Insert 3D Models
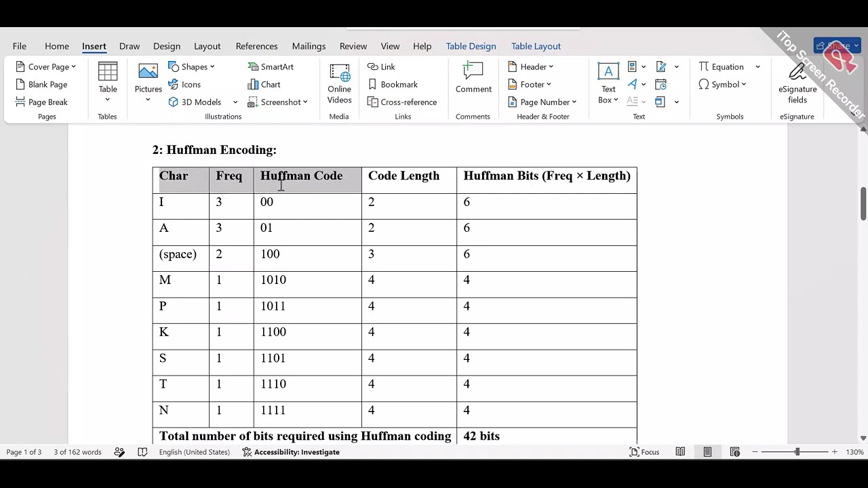This screenshot has height=488, width=868. 195,102
